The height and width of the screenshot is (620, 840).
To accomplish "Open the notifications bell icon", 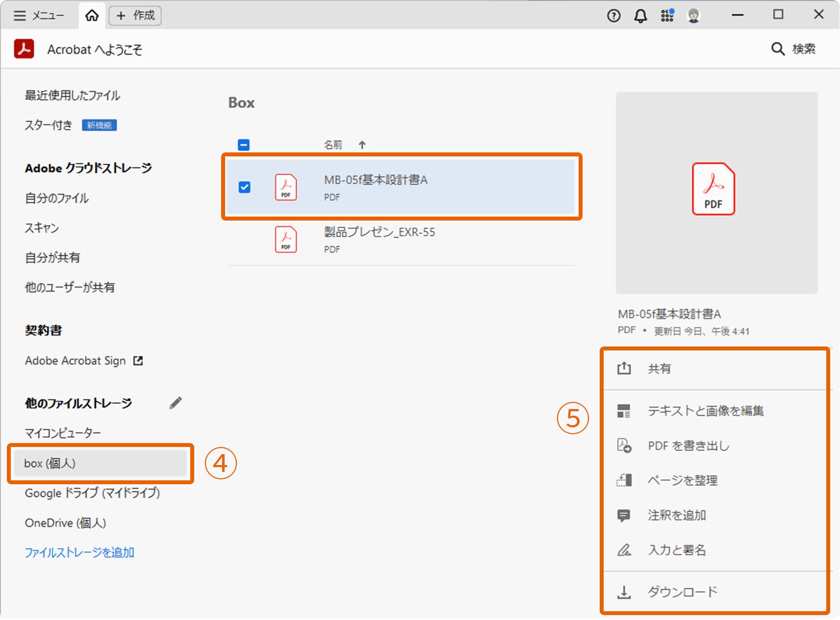I will 640,16.
